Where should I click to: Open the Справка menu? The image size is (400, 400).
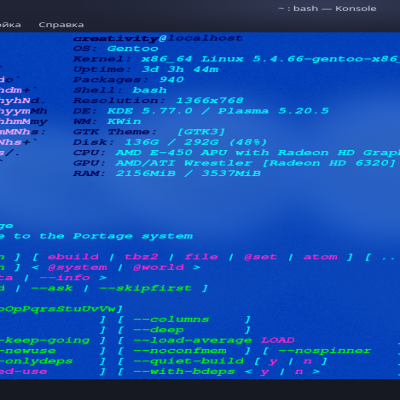point(61,25)
